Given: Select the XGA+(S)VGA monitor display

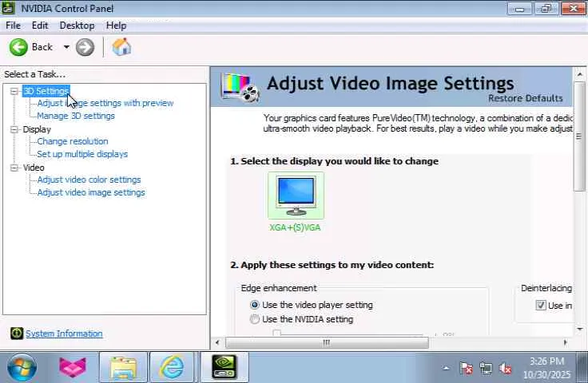Looking at the screenshot, I should click(x=296, y=195).
